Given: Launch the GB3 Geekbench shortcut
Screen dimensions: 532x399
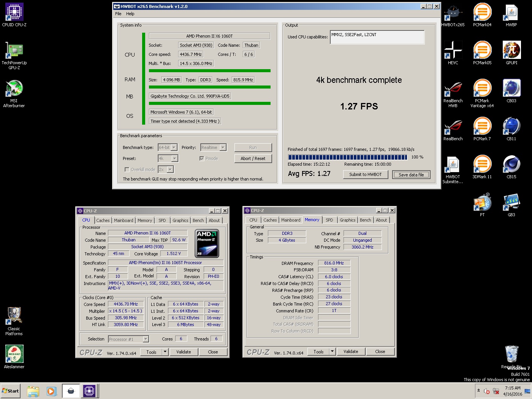Looking at the screenshot, I should click(x=511, y=205).
